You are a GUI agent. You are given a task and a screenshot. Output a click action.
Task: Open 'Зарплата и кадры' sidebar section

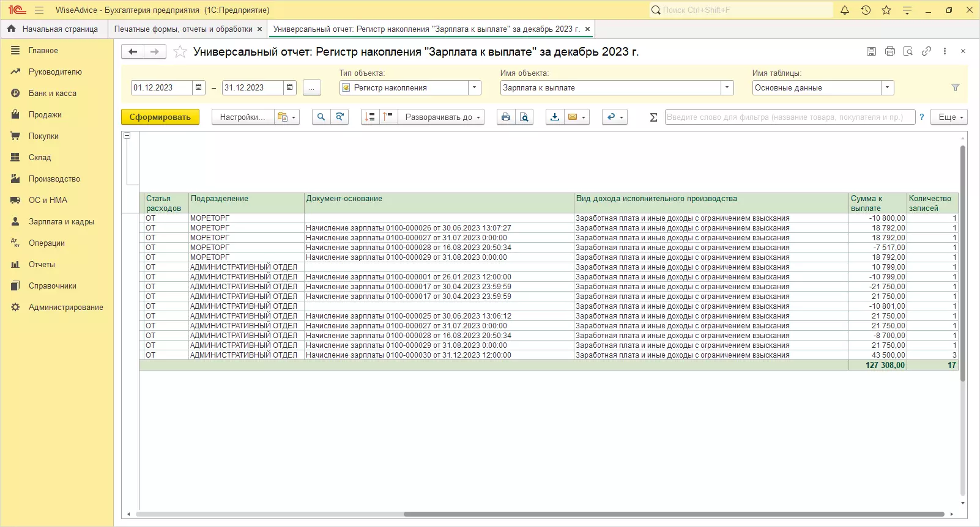coord(61,221)
